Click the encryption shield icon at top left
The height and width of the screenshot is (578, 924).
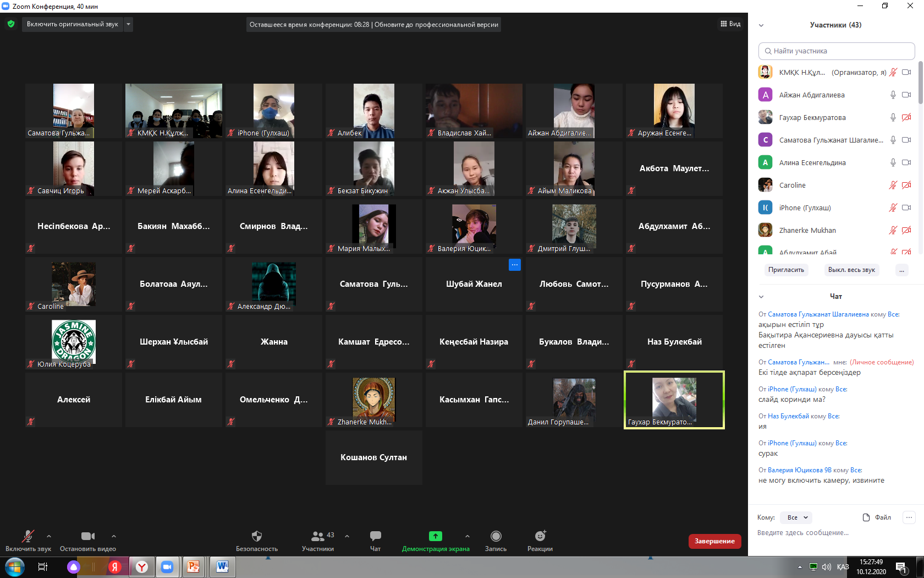click(11, 24)
